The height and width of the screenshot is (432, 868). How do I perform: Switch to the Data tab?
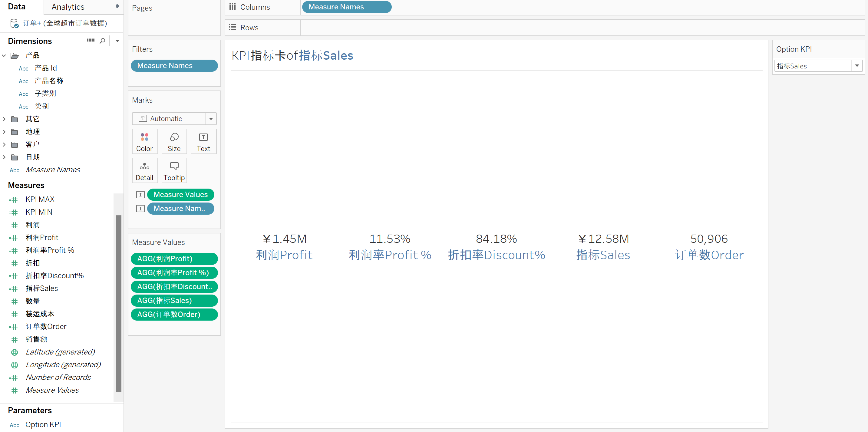coord(17,7)
